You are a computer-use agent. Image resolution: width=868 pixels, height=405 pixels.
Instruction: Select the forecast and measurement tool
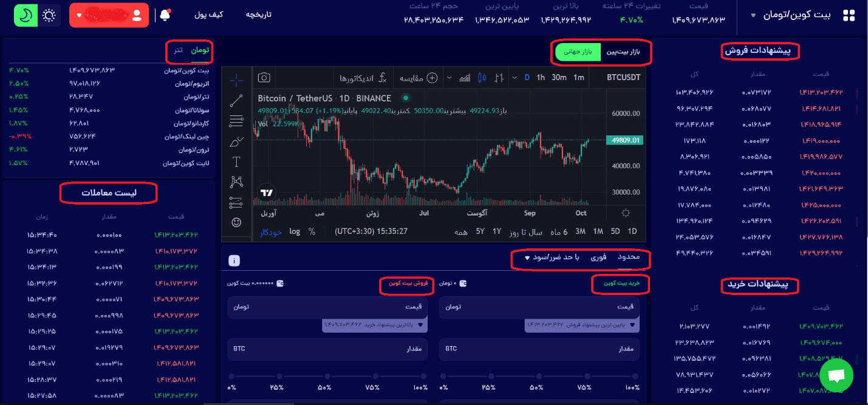point(236,203)
